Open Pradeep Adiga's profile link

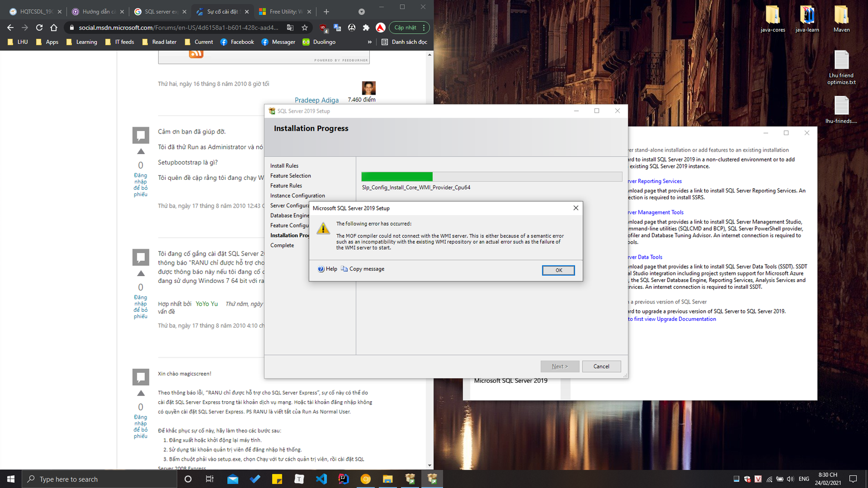[317, 100]
